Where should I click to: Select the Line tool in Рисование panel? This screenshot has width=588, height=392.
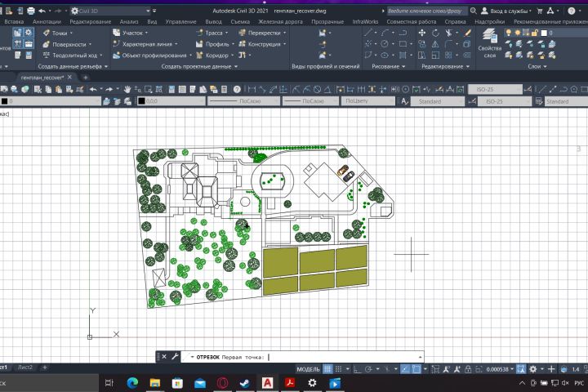click(368, 33)
